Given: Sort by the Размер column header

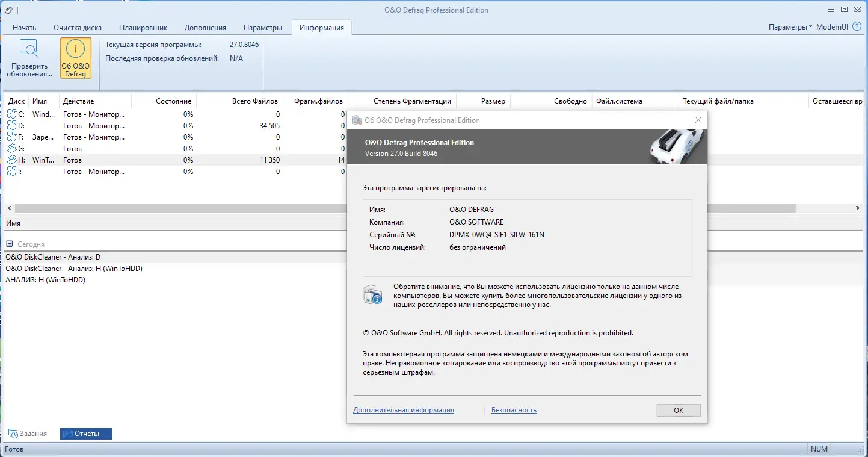Looking at the screenshot, I should pyautogui.click(x=484, y=101).
